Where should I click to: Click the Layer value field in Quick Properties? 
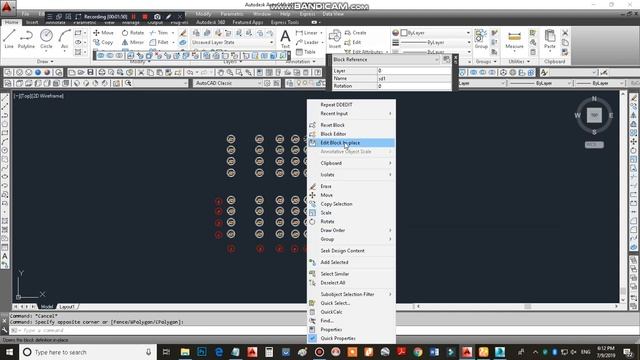click(x=414, y=71)
